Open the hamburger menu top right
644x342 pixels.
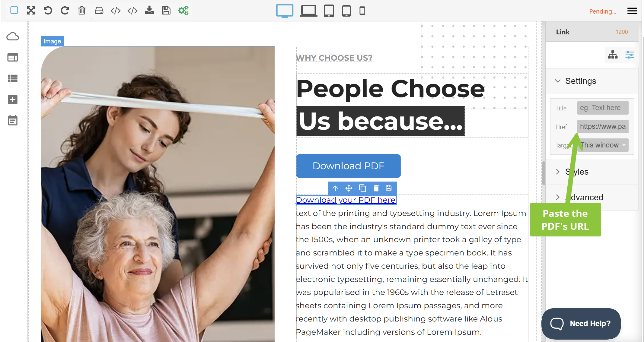coord(632,11)
